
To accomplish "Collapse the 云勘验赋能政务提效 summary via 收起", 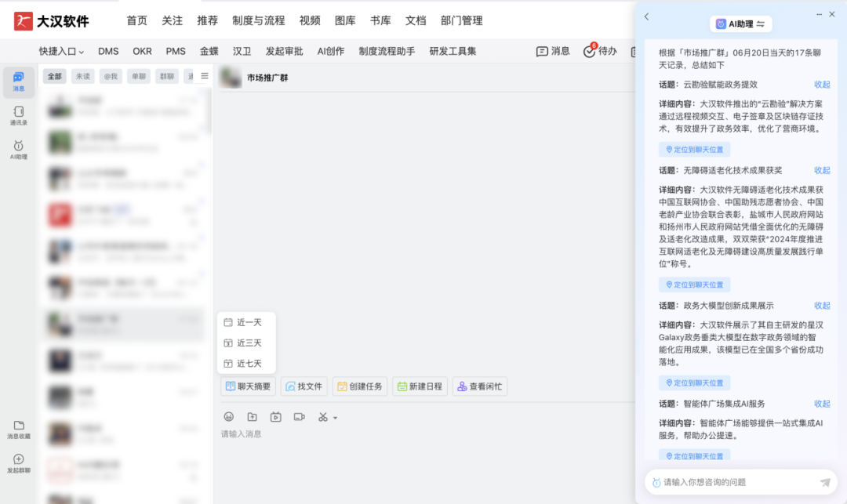I will [x=822, y=84].
